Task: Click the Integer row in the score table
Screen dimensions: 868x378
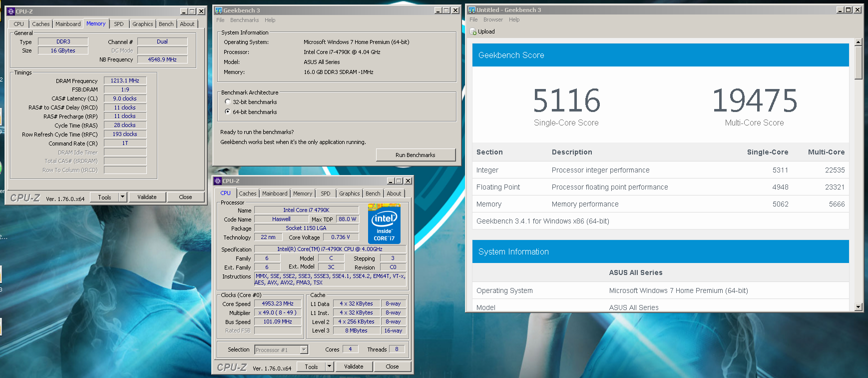Action: tap(660, 170)
